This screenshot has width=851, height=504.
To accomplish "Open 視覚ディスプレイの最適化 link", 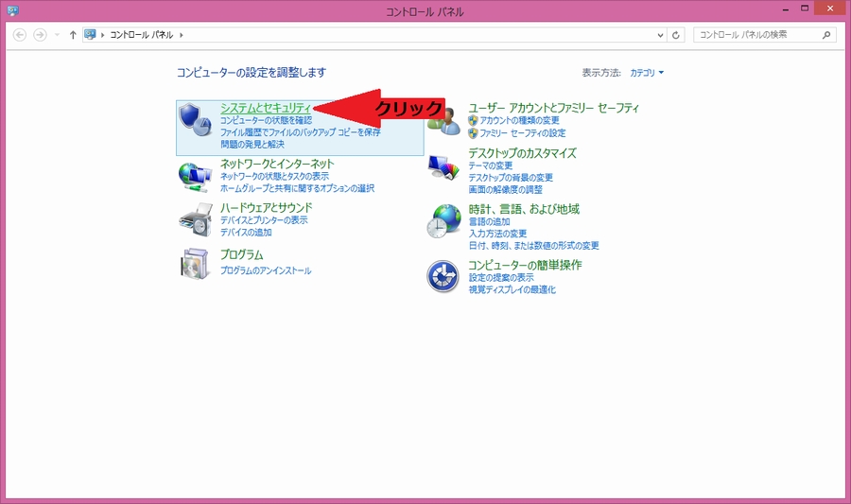I will (x=512, y=289).
